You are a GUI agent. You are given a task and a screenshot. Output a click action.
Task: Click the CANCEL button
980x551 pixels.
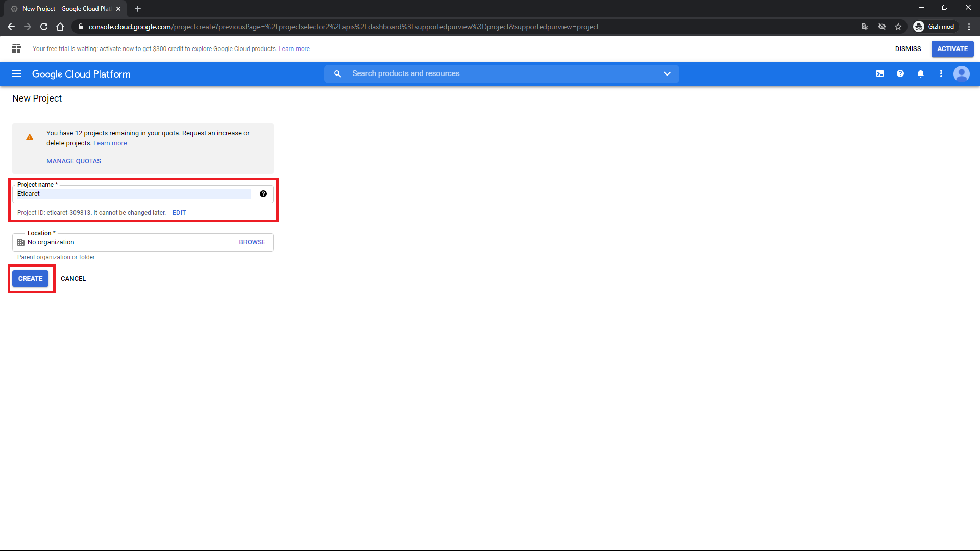73,279
